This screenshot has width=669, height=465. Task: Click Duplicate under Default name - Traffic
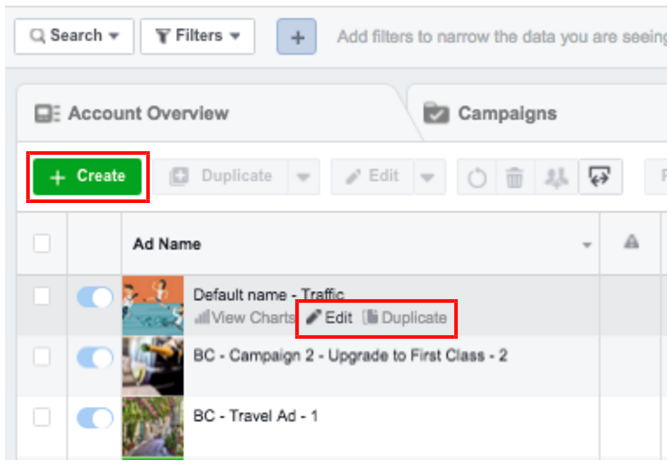pos(405,317)
